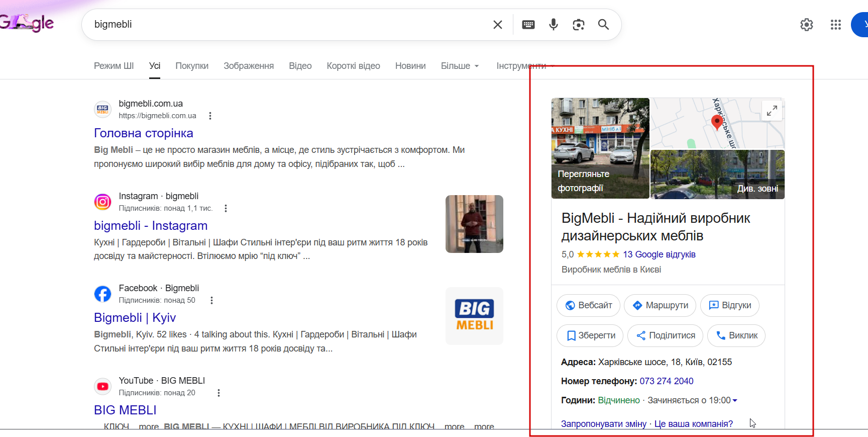Click the Instagram favicon icon
The height and width of the screenshot is (437, 868).
click(103, 202)
